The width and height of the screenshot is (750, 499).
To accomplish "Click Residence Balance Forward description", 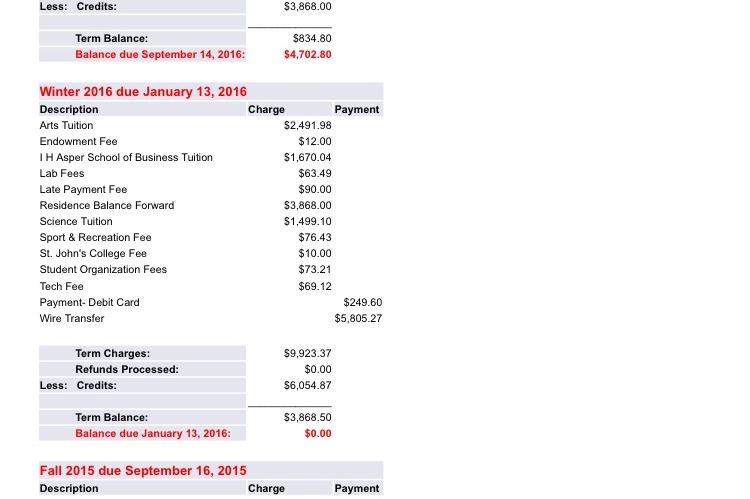I will tap(106, 205).
